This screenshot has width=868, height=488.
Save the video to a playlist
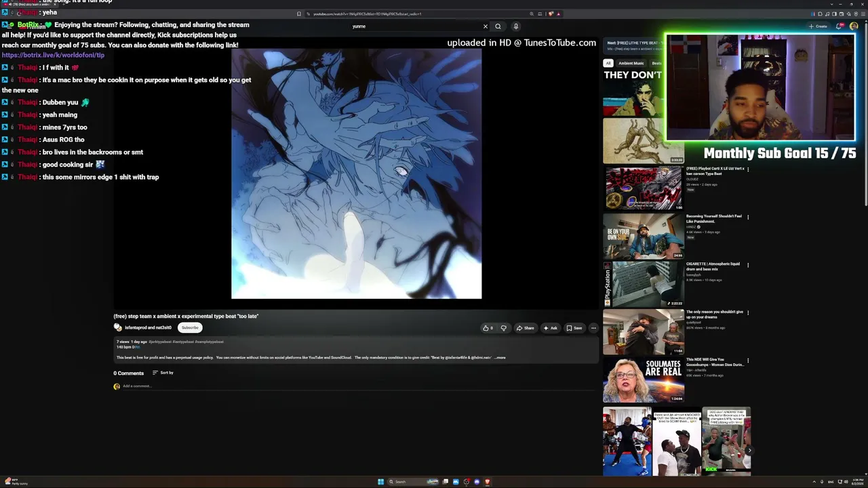[574, 328]
